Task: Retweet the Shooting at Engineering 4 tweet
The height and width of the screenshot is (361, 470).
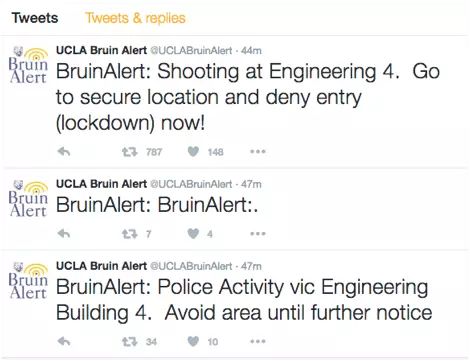Action: pyautogui.click(x=130, y=152)
